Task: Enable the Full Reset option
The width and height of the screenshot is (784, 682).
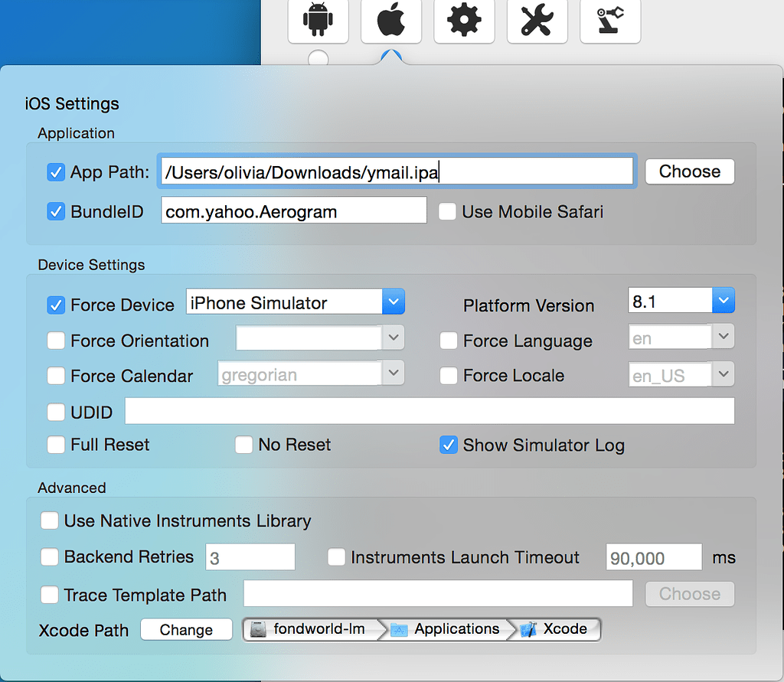Action: (56, 445)
